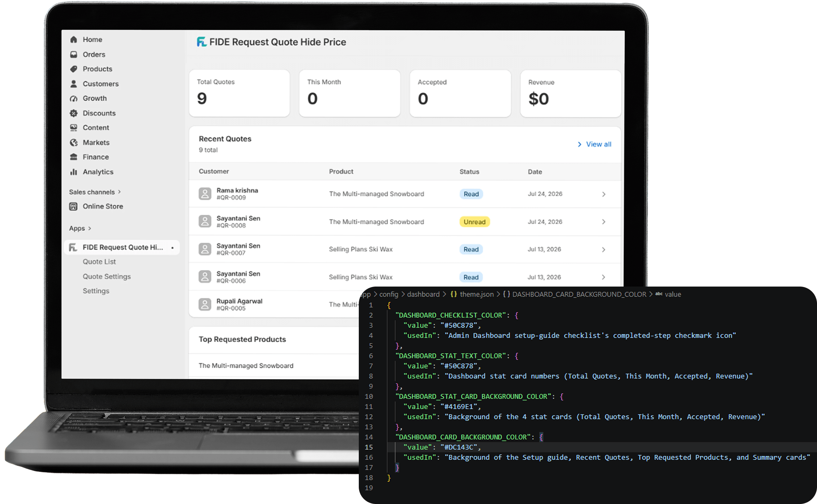The width and height of the screenshot is (817, 504).
Task: Click the Customers person icon
Action: 73,84
